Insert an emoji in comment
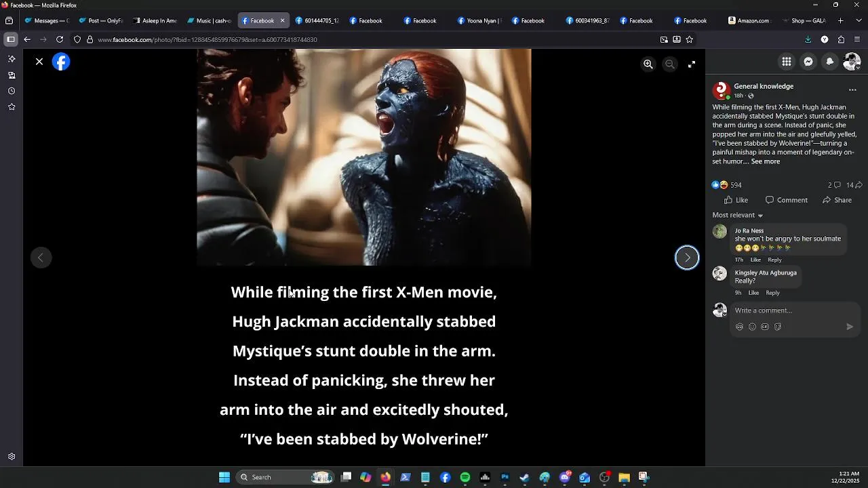 752,327
